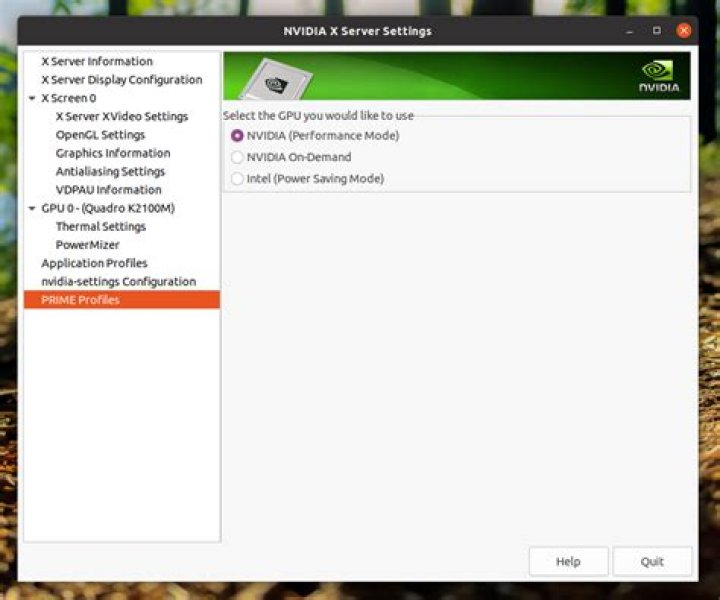Screen dimensions: 720x600
Task: Click the NVIDIA X Server Settings title bar
Action: (357, 31)
